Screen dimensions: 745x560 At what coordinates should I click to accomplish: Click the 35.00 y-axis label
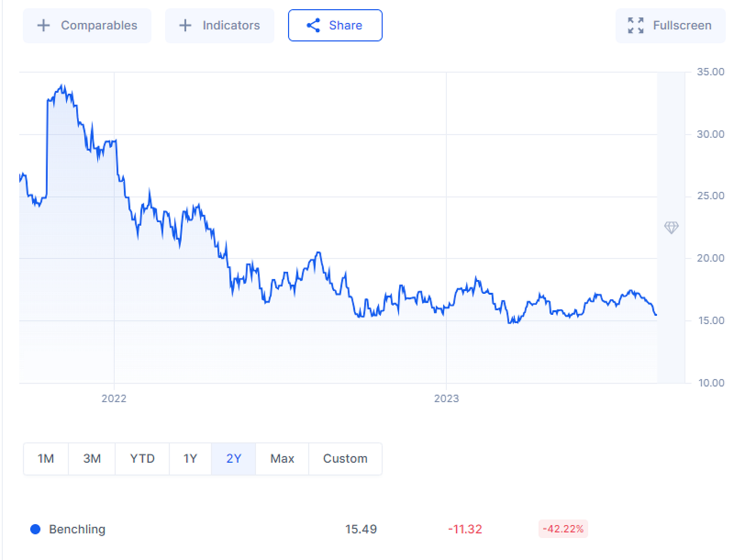[711, 72]
